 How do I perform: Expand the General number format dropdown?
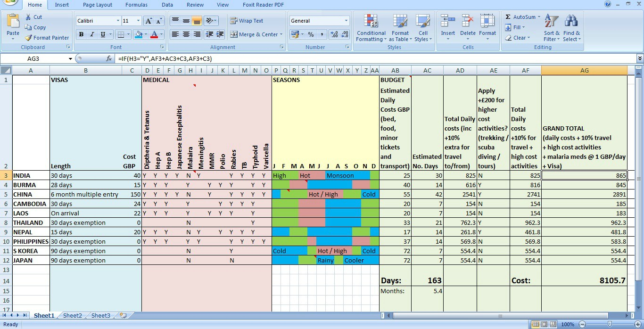(346, 21)
